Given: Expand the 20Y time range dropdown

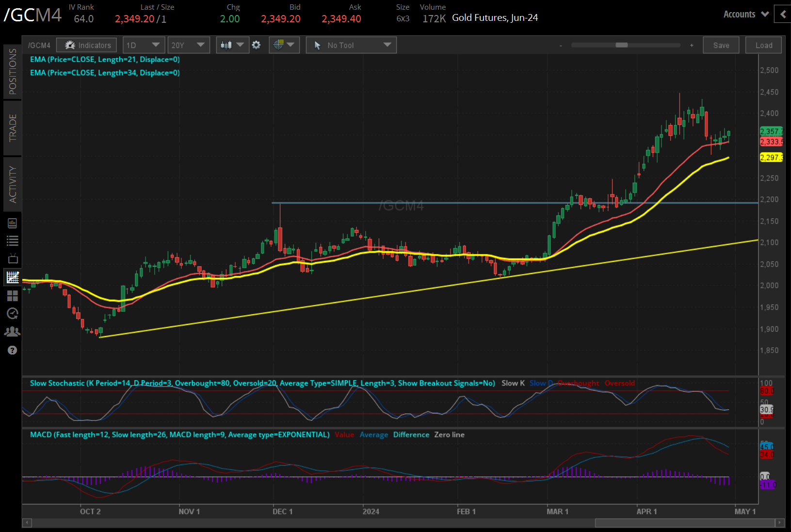Looking at the screenshot, I should (x=188, y=45).
